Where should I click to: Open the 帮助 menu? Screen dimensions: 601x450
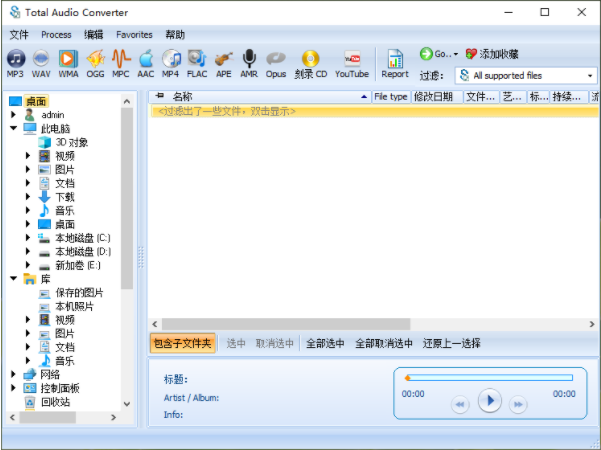[175, 35]
